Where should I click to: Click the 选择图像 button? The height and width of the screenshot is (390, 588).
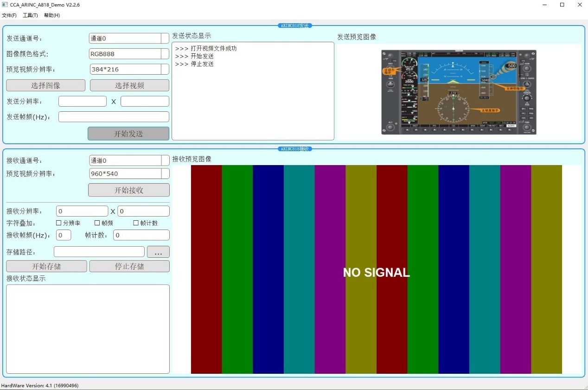point(45,85)
